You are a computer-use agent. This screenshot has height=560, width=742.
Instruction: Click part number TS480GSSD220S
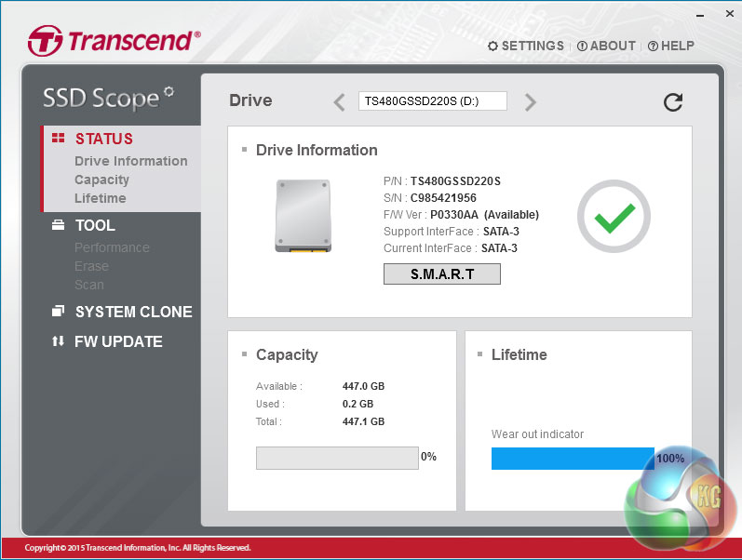455,181
